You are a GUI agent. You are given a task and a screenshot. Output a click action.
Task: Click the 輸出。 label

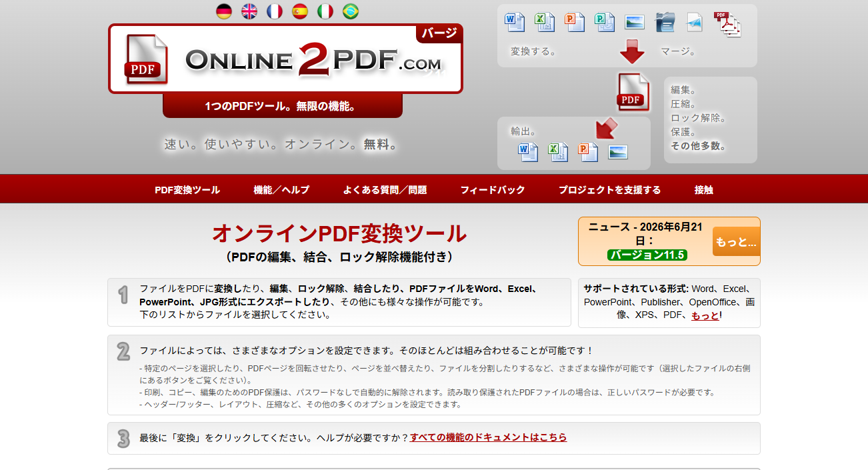pyautogui.click(x=523, y=131)
